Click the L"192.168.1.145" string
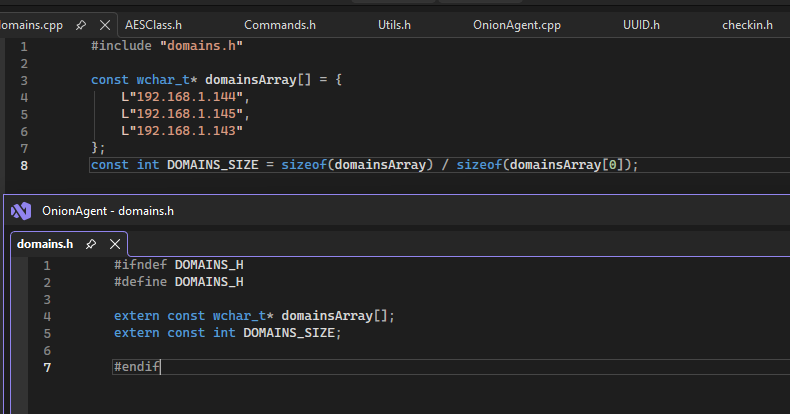 182,114
